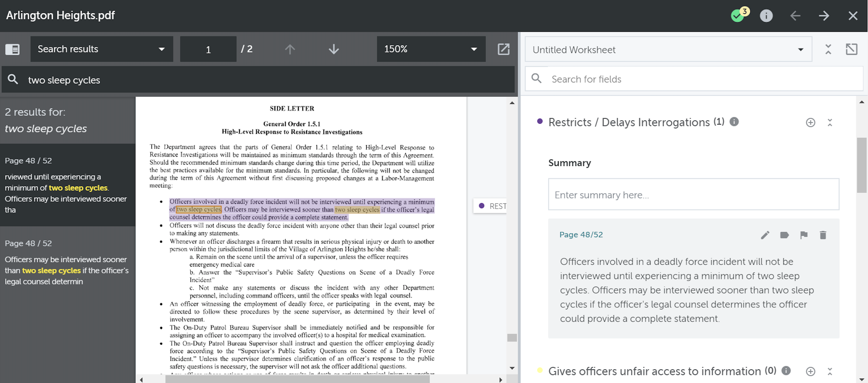Viewport: 868px width, 383px height.
Task: Collapse Restricts / Delays Interrogations section
Action: tap(830, 123)
